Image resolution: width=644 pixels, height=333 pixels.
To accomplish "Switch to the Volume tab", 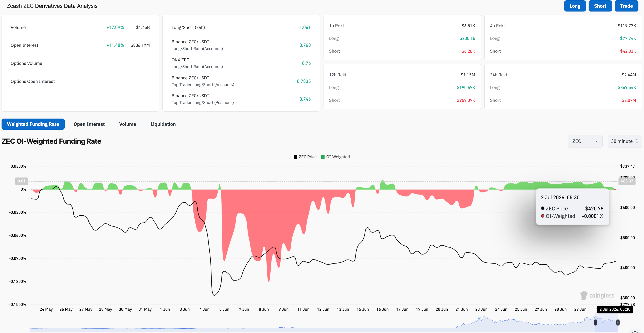I will click(128, 124).
